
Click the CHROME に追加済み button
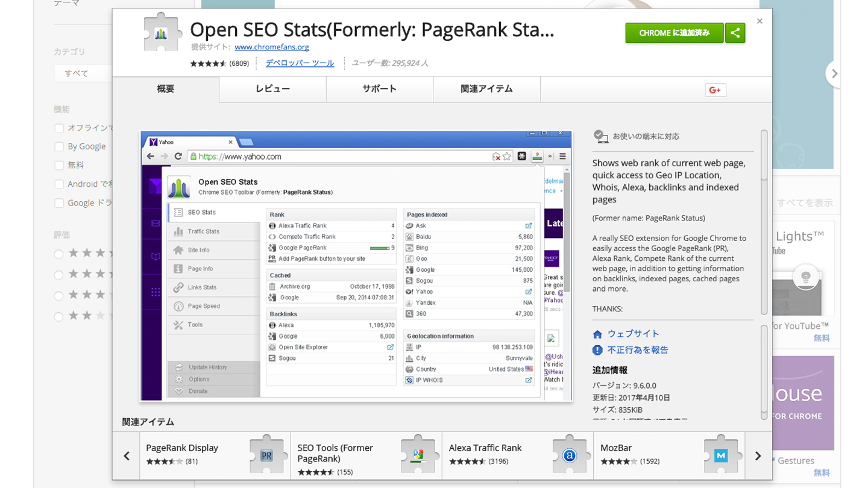tap(675, 33)
